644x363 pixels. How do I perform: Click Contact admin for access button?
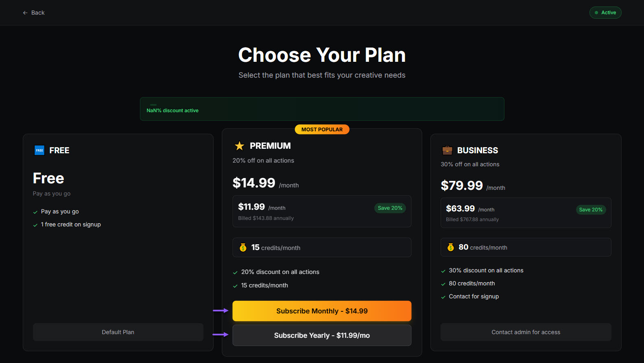coord(526,332)
